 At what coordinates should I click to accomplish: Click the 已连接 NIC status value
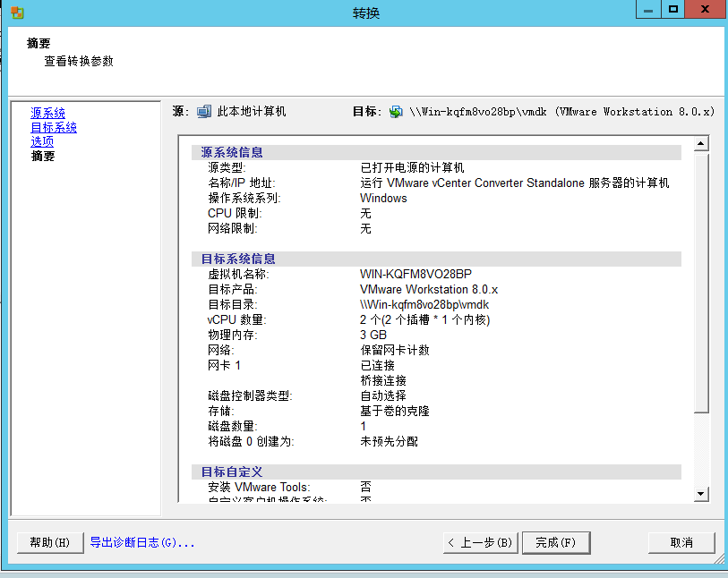point(378,366)
